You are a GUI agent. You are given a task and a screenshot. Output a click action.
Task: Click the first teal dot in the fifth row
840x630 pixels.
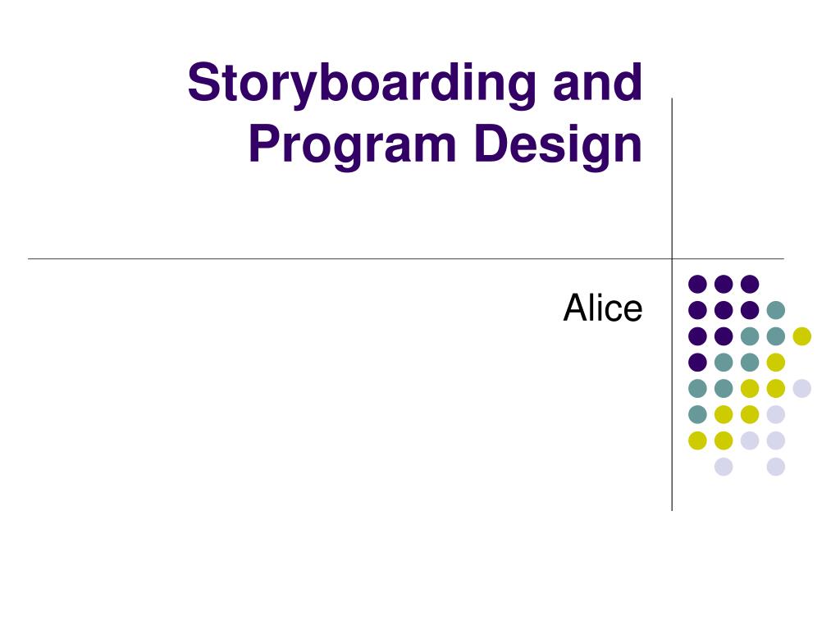click(x=697, y=388)
